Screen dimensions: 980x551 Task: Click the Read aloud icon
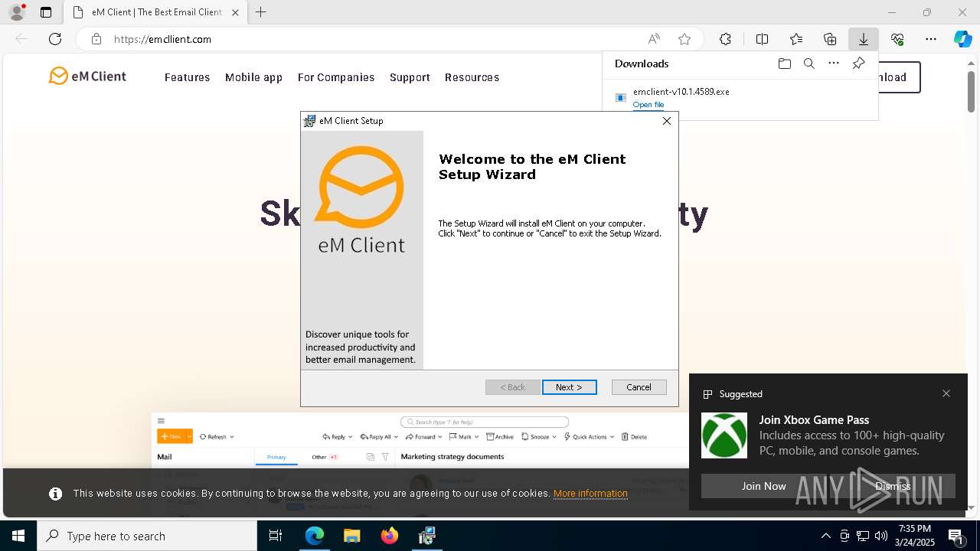[654, 39]
